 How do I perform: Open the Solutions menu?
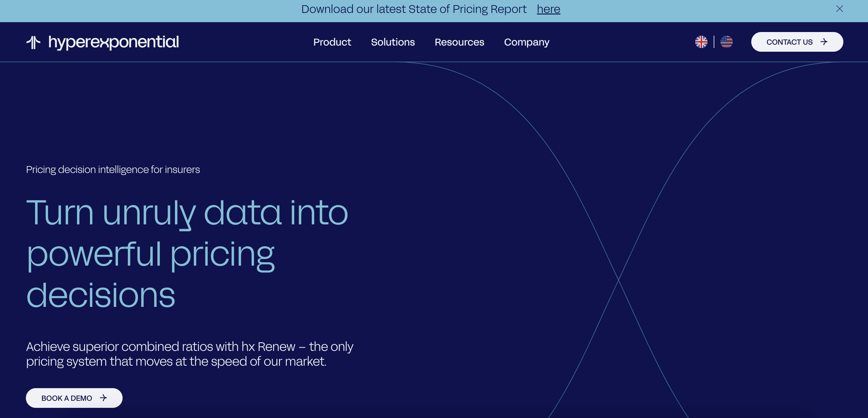pos(392,42)
